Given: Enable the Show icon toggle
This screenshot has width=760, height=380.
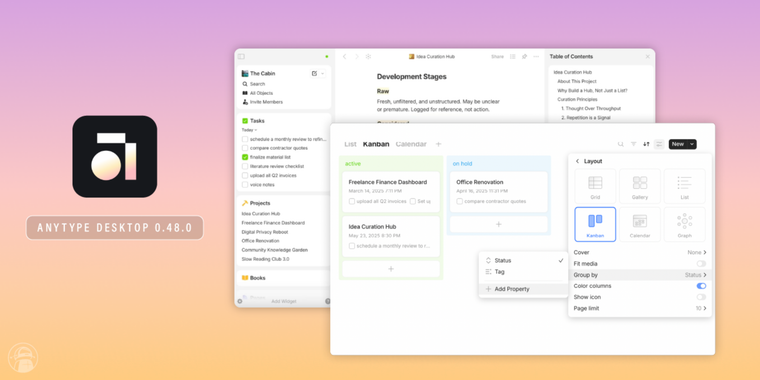Looking at the screenshot, I should pyautogui.click(x=701, y=297).
